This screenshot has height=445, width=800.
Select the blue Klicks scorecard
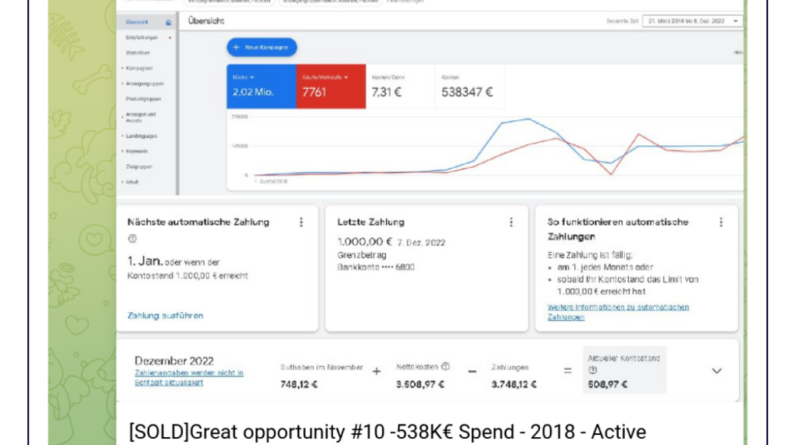click(261, 86)
